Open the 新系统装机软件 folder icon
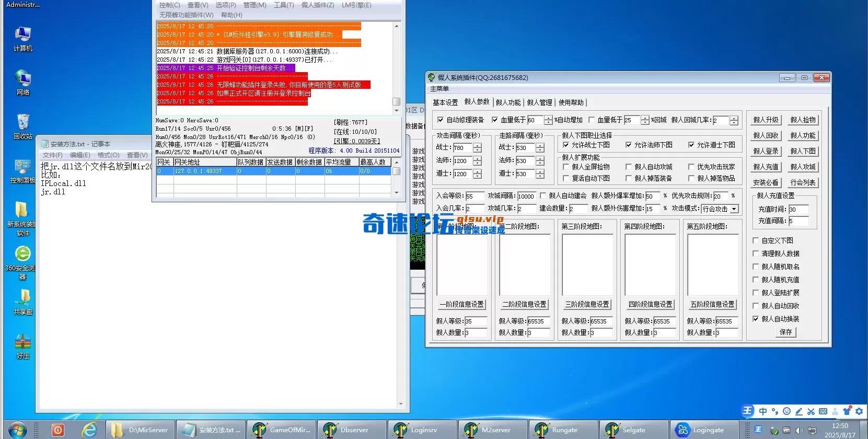Screen dimensions: 868x439 coord(22,218)
